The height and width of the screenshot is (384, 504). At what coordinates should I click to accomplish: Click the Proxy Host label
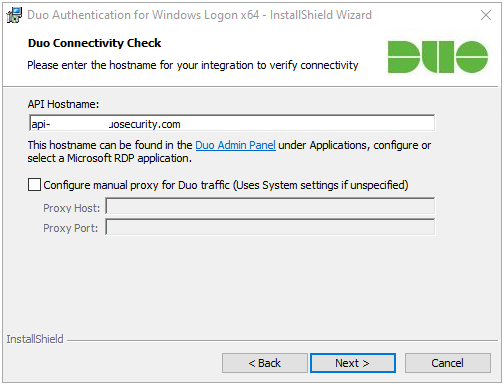(71, 208)
